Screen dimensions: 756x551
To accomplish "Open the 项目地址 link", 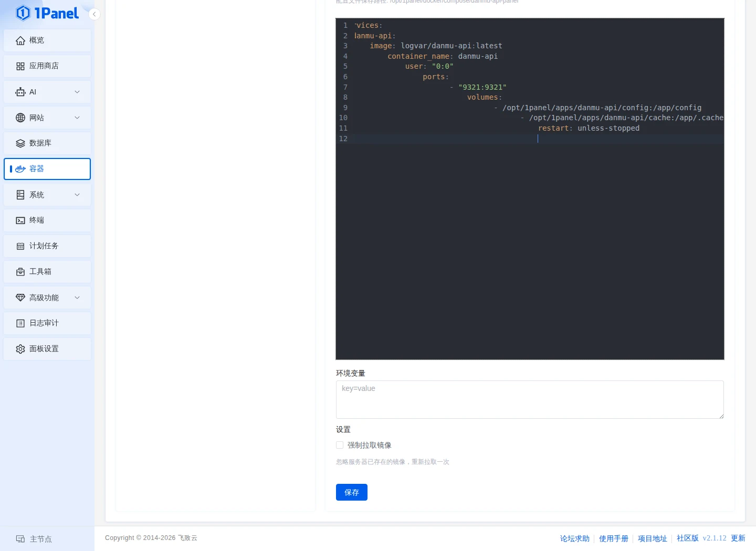I will [653, 538].
